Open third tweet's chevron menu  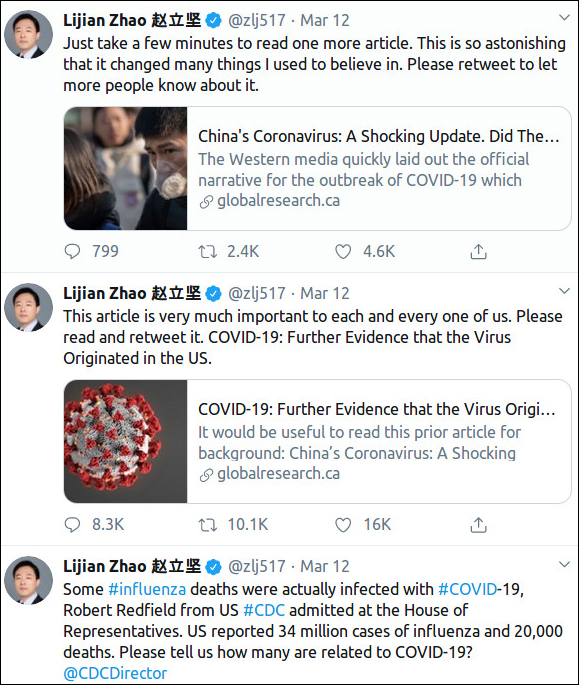pyautogui.click(x=565, y=564)
